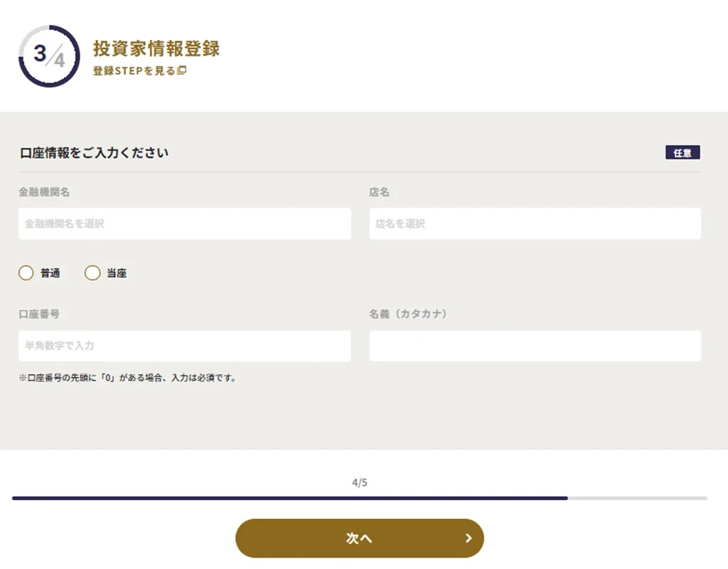The width and height of the screenshot is (728, 569).
Task: Open the 店名を選択 dropdown
Action: [535, 223]
